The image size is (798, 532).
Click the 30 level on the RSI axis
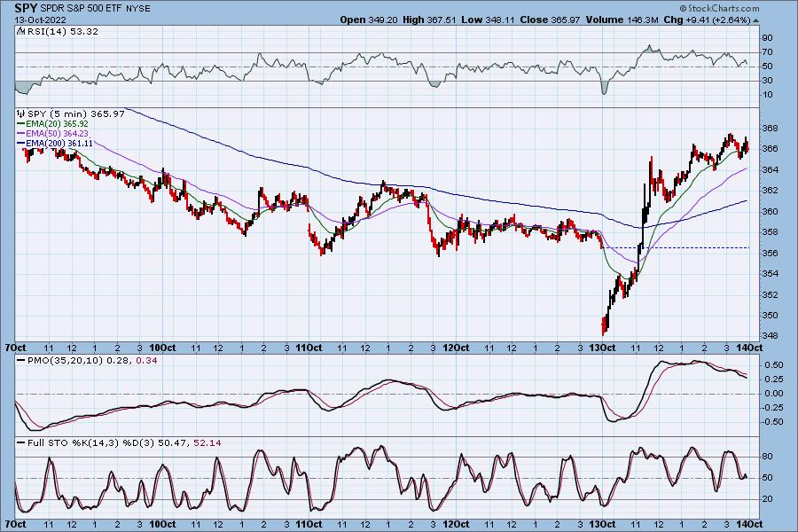[767, 81]
